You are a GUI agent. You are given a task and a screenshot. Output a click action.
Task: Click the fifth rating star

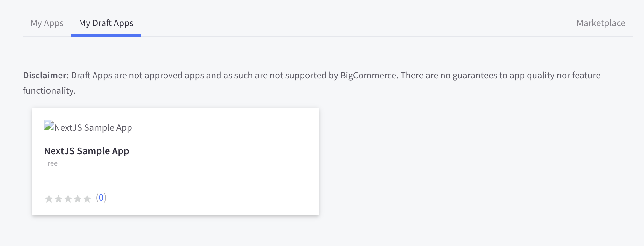[87, 199]
